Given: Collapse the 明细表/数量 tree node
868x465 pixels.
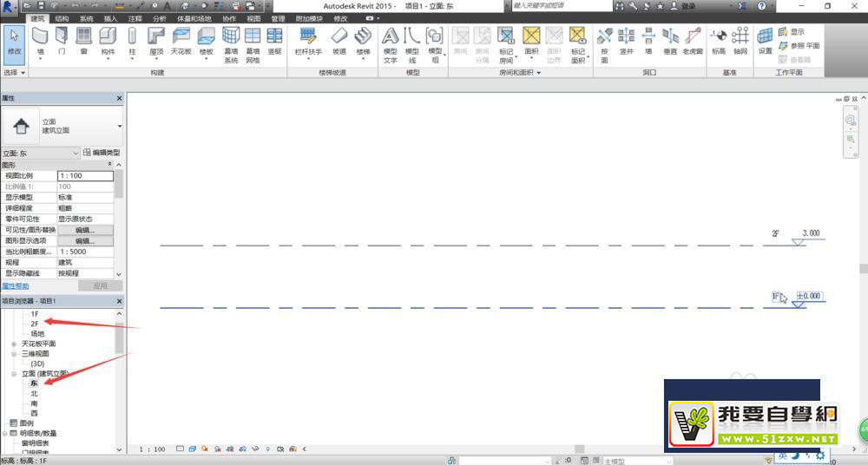Looking at the screenshot, I should [x=5, y=434].
